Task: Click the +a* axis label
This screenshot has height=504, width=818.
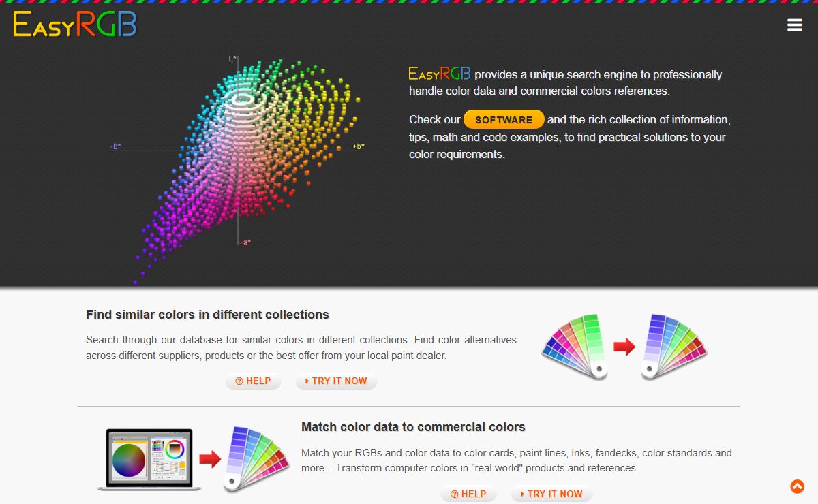Action: (245, 242)
